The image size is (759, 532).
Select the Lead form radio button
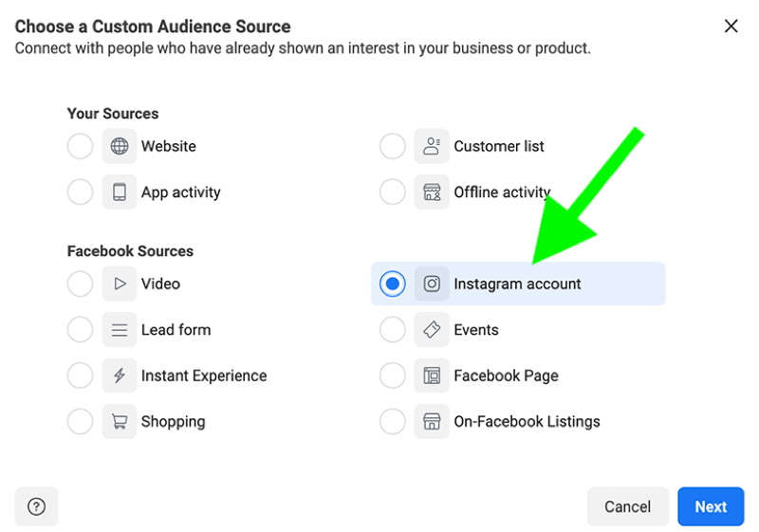point(81,329)
